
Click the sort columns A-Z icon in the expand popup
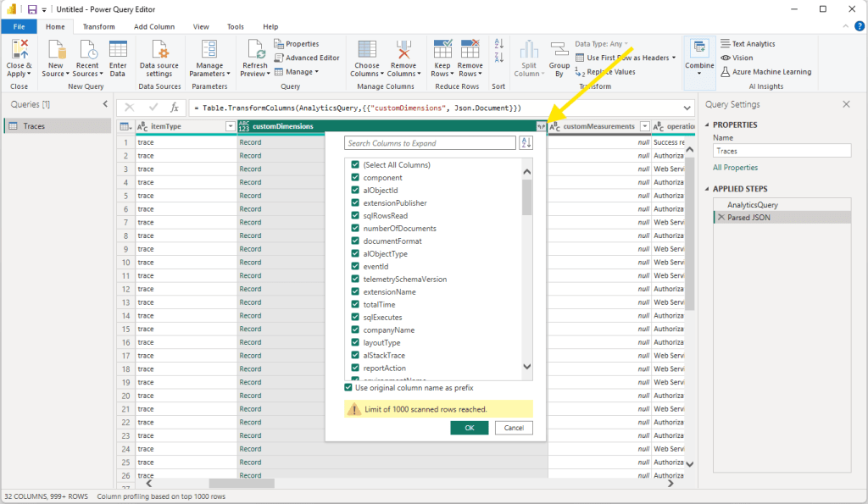526,143
